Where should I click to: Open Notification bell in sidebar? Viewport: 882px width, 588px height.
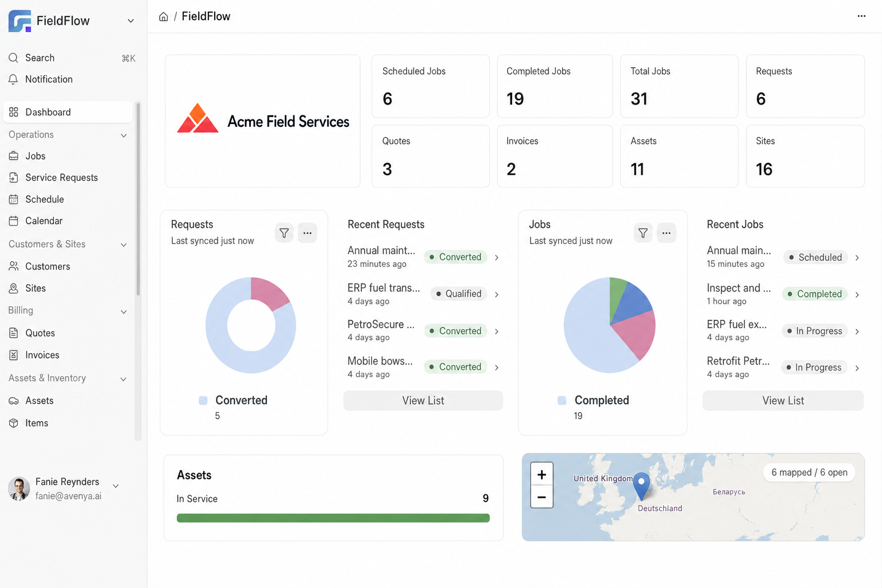[13, 79]
